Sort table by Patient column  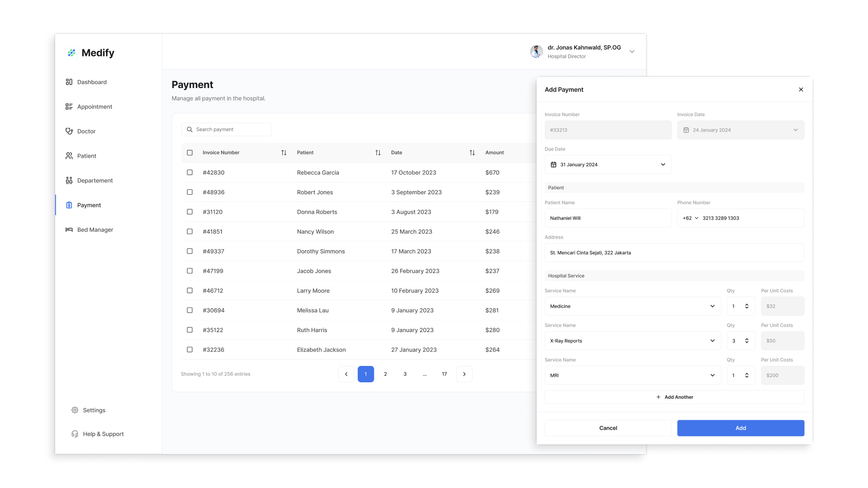coord(378,153)
